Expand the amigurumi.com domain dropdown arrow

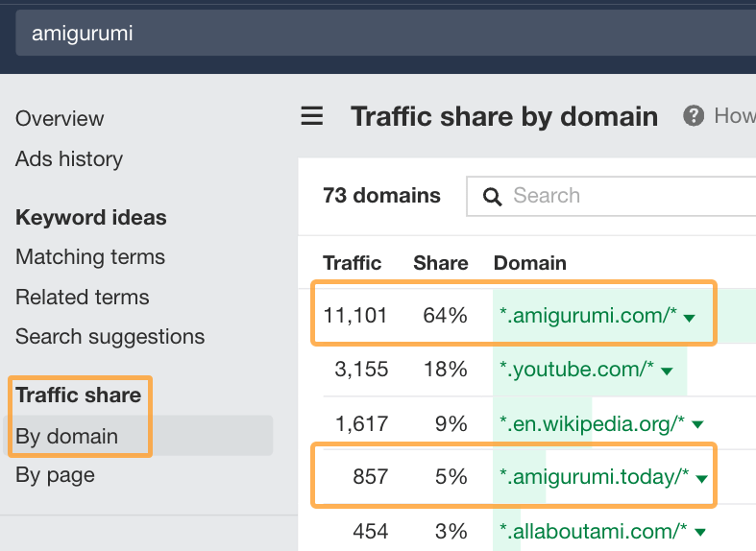[689, 318]
